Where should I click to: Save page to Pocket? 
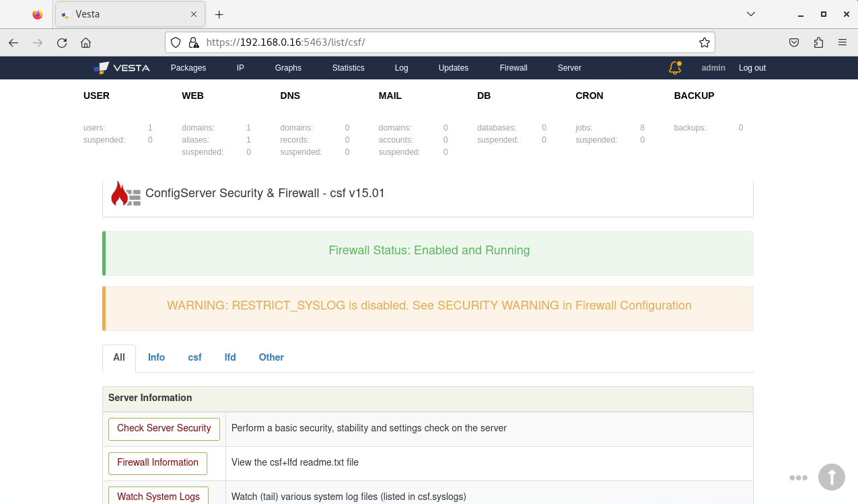point(794,42)
